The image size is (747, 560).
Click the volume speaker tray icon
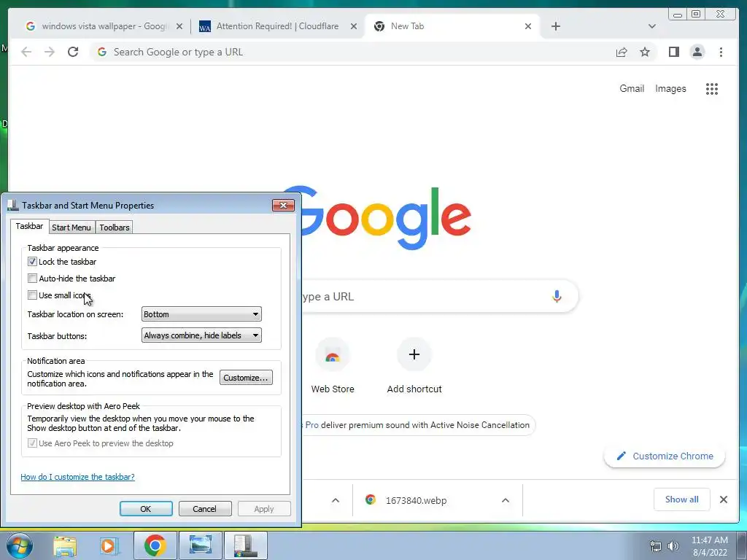673,546
